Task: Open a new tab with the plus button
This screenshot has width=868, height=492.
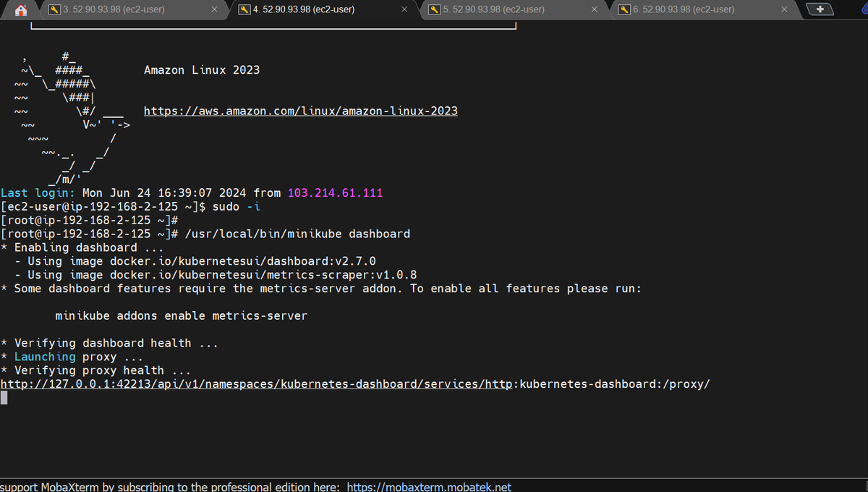Action: (820, 9)
